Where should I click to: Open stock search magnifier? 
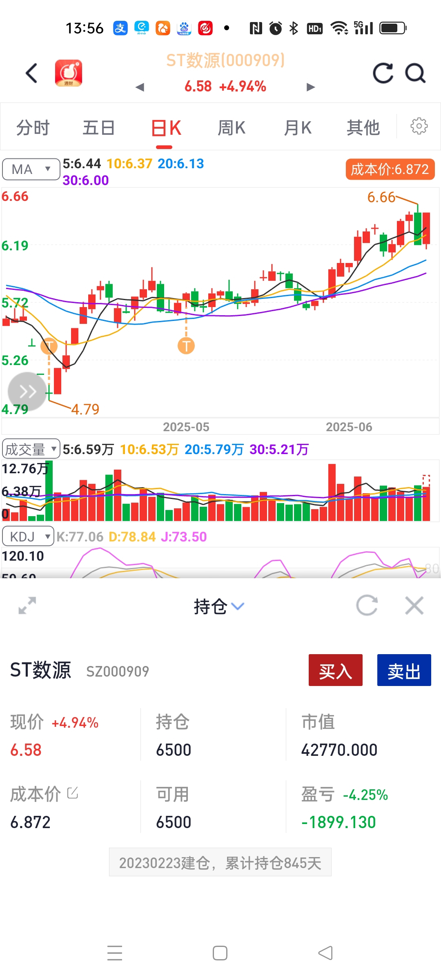[415, 73]
